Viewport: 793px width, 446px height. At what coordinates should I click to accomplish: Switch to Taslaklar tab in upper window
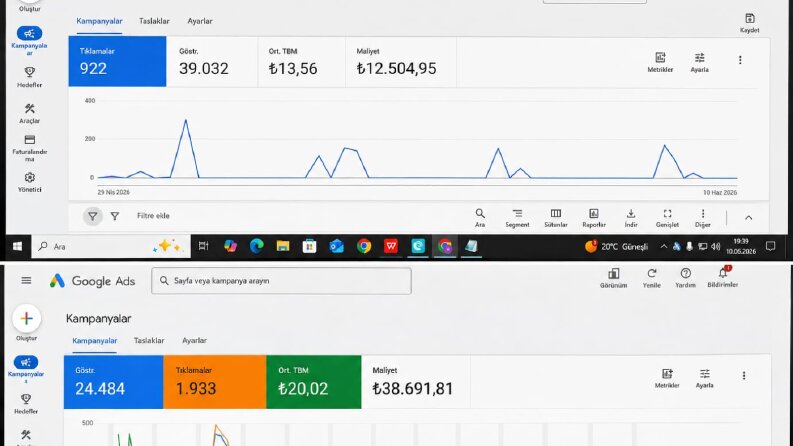tap(154, 21)
